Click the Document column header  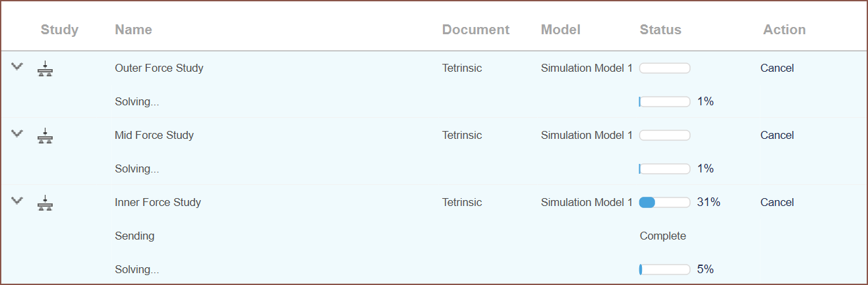pyautogui.click(x=476, y=30)
